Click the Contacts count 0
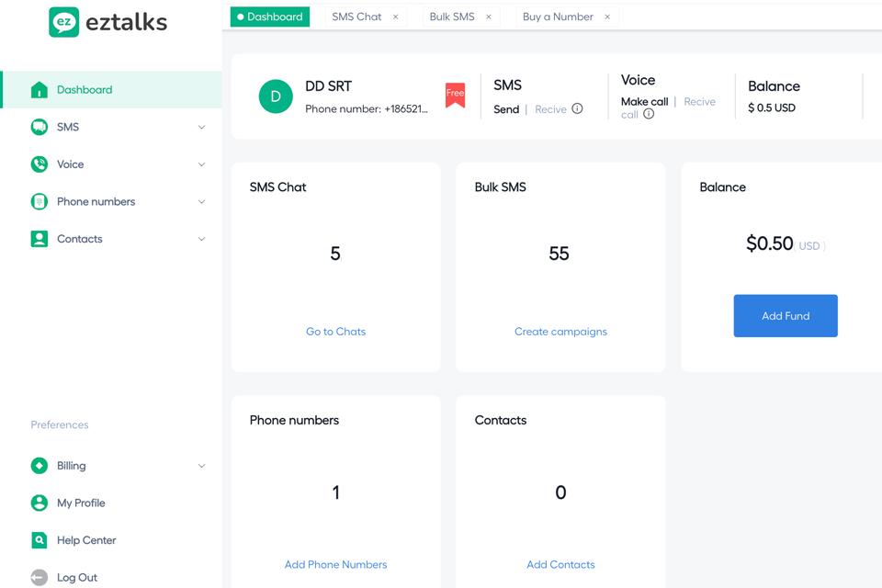882x588 pixels. 560,492
